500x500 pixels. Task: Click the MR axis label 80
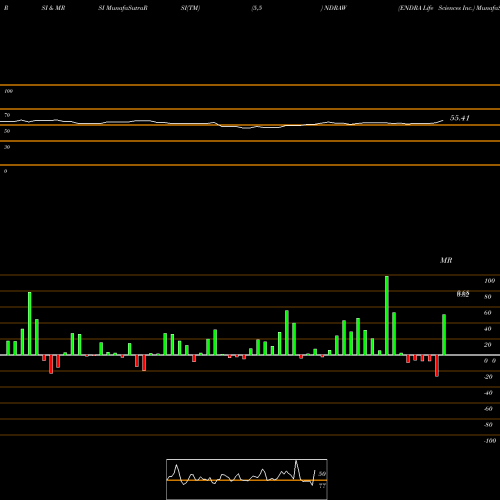click(488, 297)
